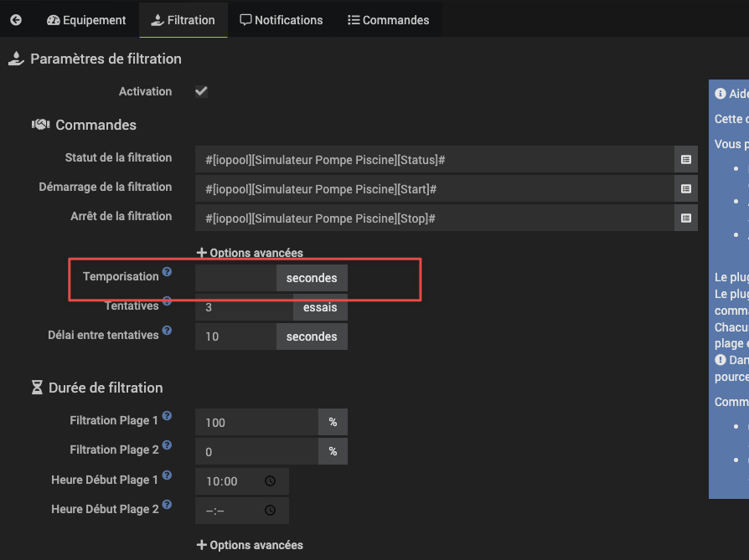Click the Heure Début Plage 1 time field
Image resolution: width=749 pixels, height=560 pixels.
241,481
